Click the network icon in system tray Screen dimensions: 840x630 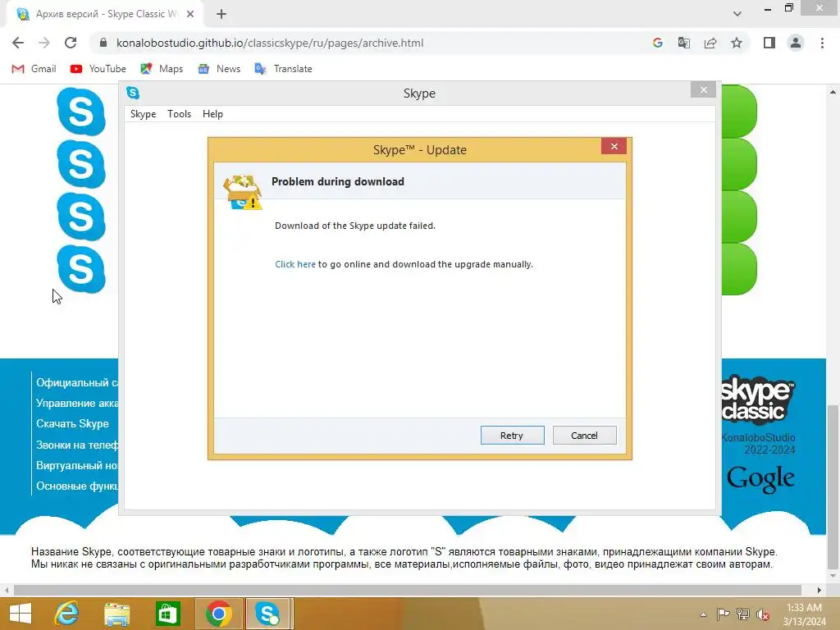(742, 614)
